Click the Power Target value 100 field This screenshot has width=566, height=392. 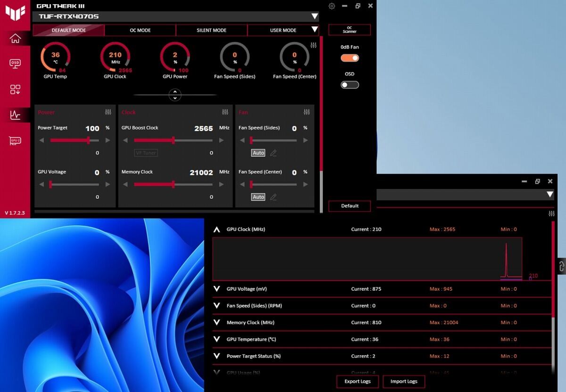pyautogui.click(x=92, y=128)
